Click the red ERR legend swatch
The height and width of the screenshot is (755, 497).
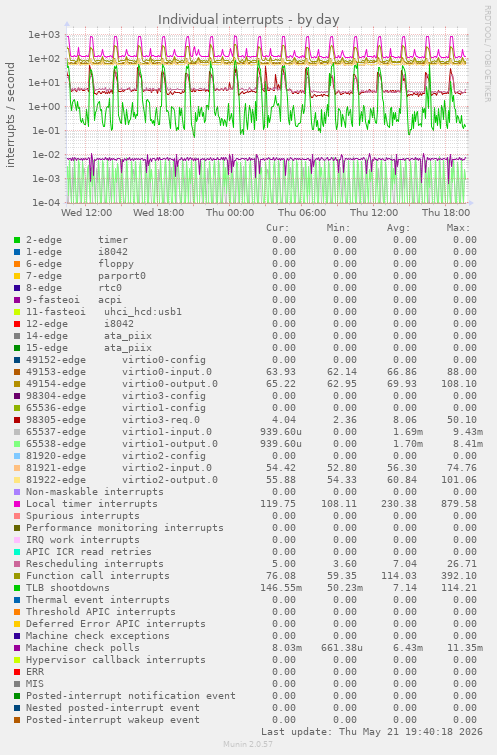click(17, 672)
